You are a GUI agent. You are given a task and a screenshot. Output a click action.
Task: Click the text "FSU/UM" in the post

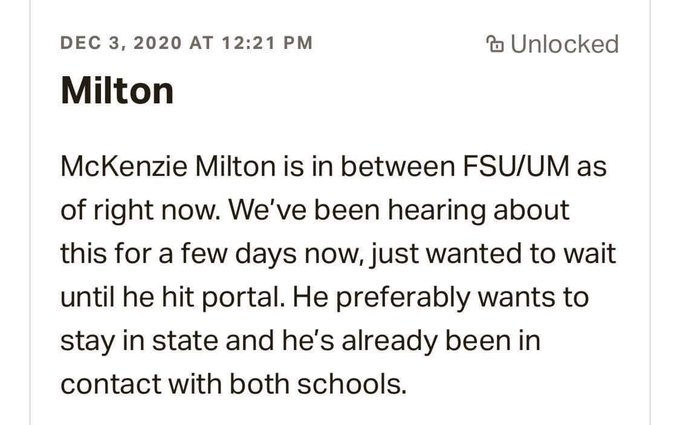[x=516, y=167]
